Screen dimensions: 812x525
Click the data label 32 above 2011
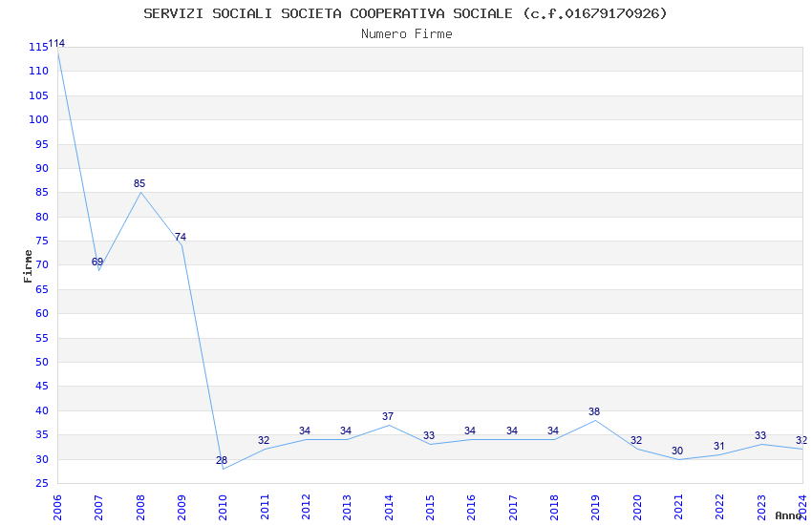coord(264,440)
